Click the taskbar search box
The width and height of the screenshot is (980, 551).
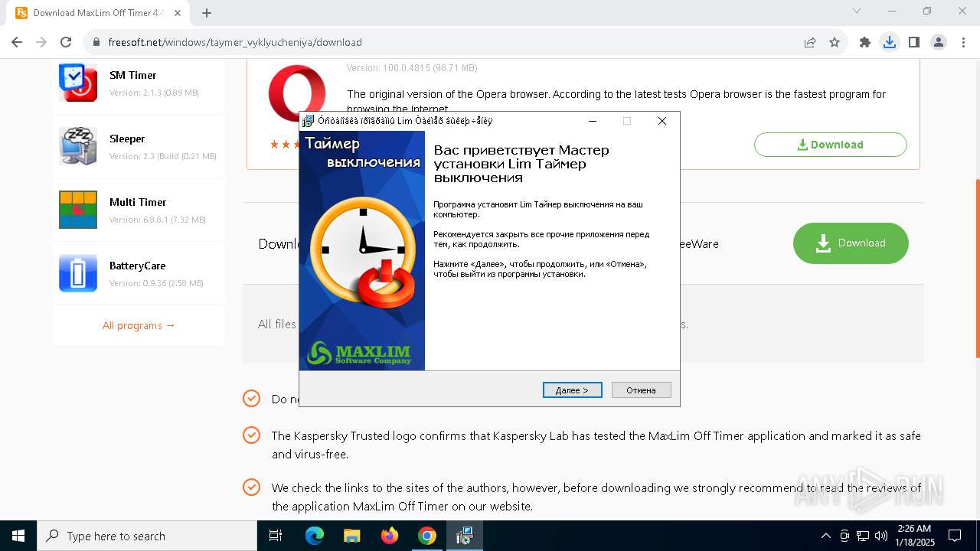(x=147, y=536)
